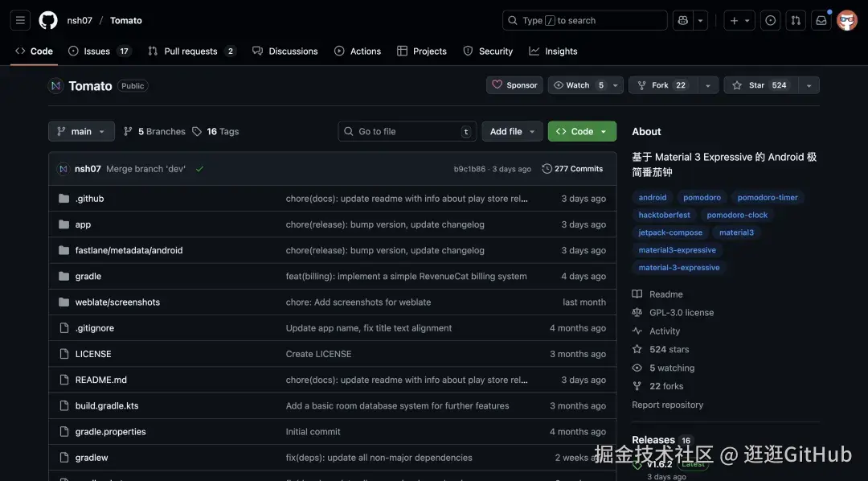Expand the Add file dropdown
Image resolution: width=868 pixels, height=481 pixels.
click(x=512, y=131)
